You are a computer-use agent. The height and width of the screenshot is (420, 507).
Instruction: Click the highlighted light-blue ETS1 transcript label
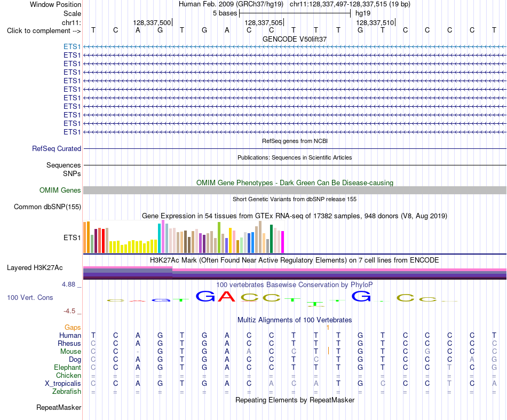pyautogui.click(x=72, y=46)
